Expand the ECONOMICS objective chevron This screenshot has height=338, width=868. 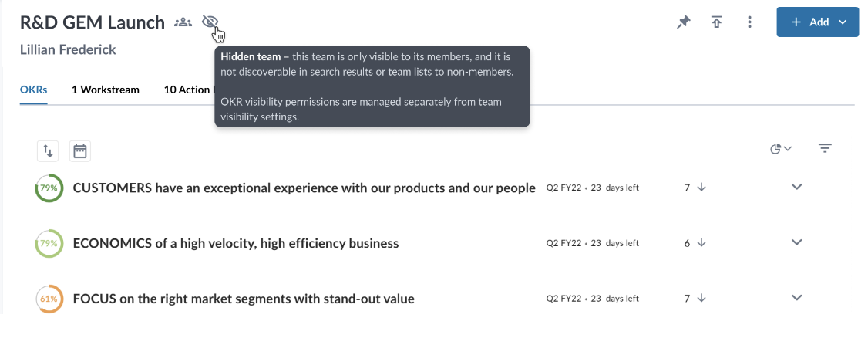(x=796, y=242)
